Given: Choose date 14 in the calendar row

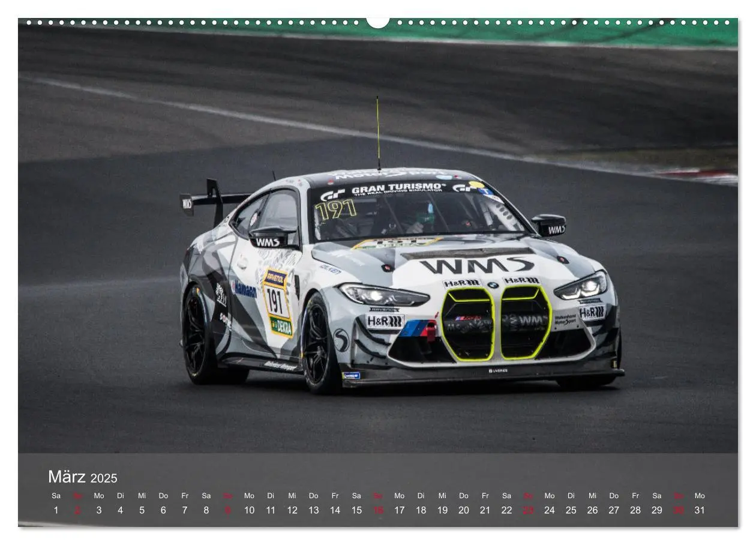Looking at the screenshot, I should [335, 510].
